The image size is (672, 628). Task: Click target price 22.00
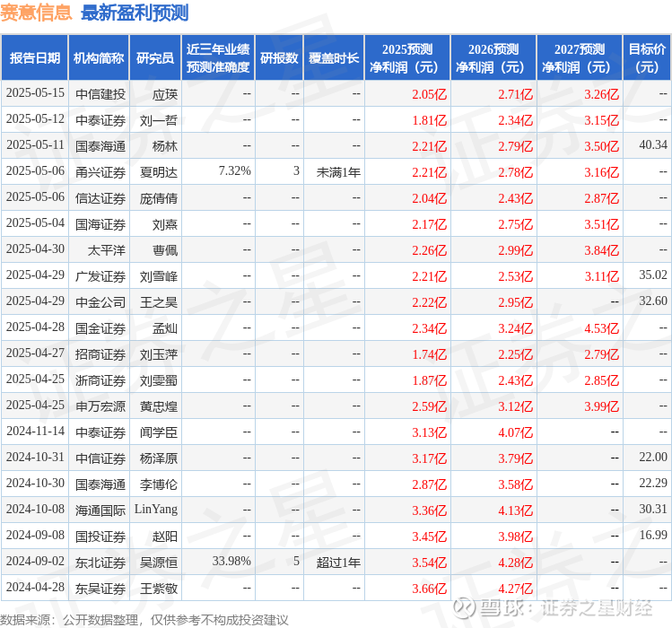653,457
